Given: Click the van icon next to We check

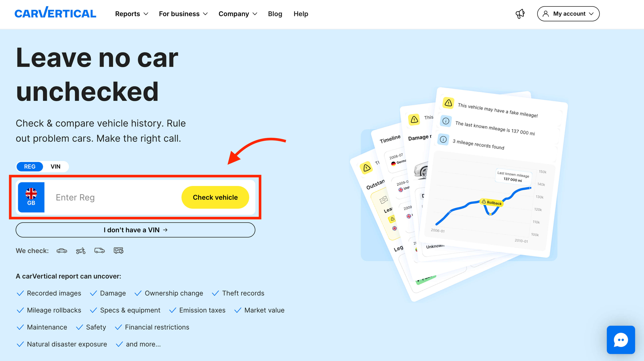Looking at the screenshot, I should 99,250.
